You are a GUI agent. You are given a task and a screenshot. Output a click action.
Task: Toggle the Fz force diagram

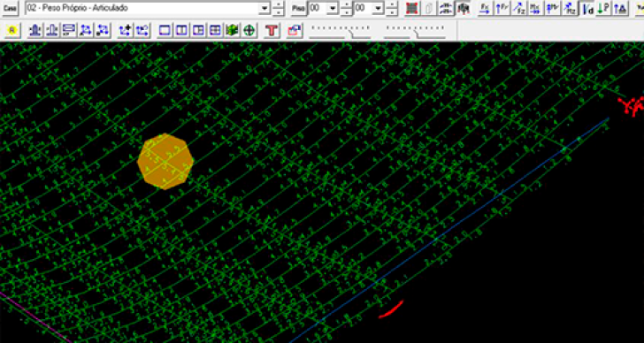pos(518,8)
